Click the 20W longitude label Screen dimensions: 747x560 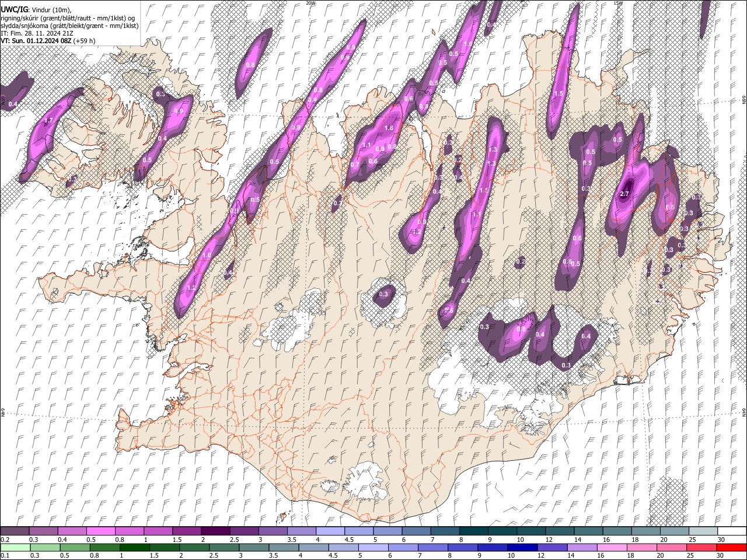[x=311, y=3]
